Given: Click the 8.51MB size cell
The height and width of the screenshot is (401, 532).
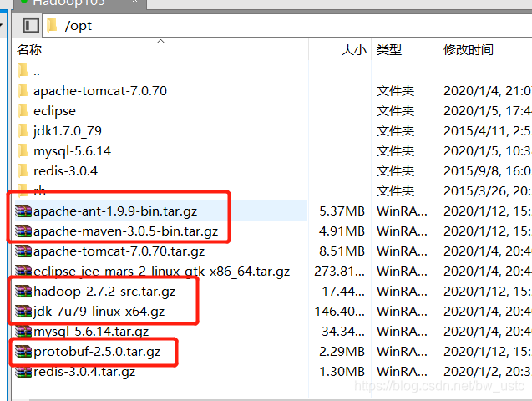Looking at the screenshot, I should pyautogui.click(x=342, y=251).
